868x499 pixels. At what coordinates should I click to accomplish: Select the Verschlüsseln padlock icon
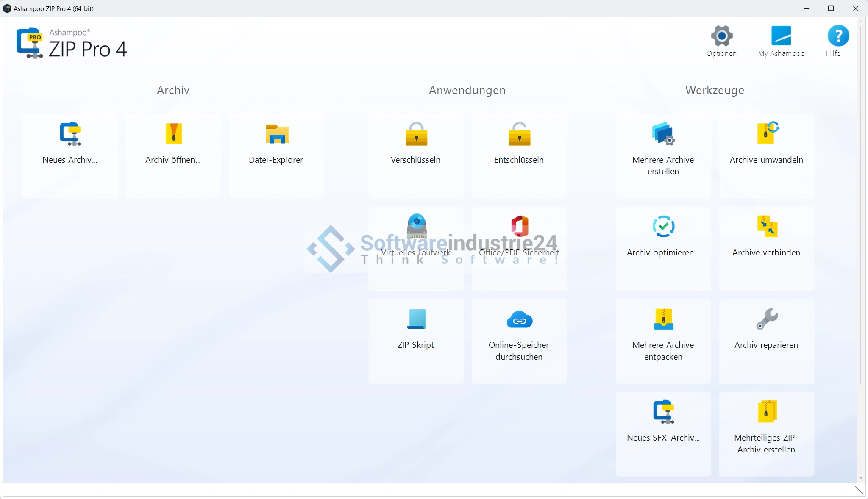416,134
